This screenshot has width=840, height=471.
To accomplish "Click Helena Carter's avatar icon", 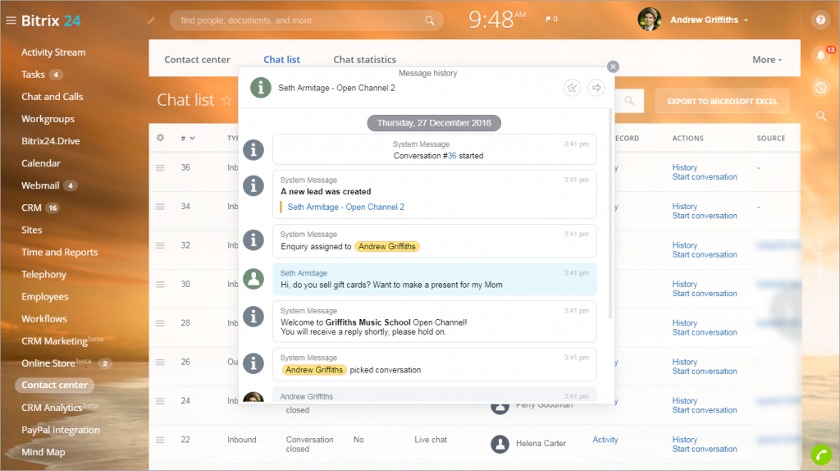I will [500, 444].
